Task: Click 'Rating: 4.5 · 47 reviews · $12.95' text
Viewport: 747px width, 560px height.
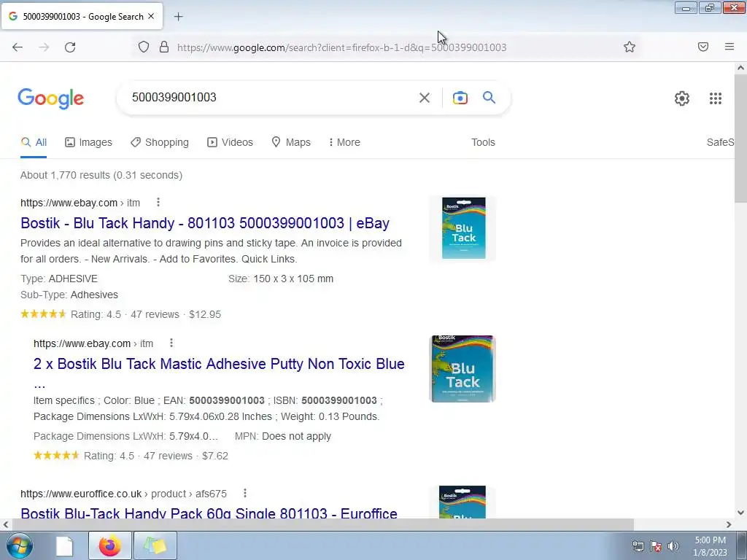Action: point(146,314)
